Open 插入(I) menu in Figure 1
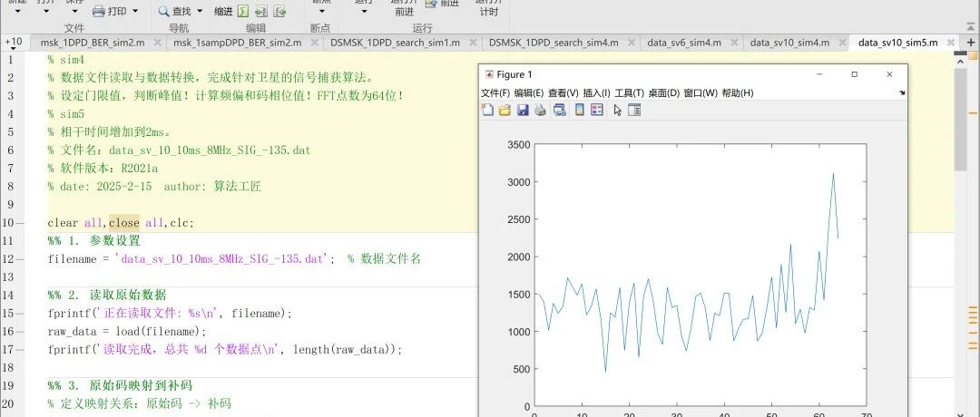This screenshot has height=417, width=980. pyautogui.click(x=596, y=93)
